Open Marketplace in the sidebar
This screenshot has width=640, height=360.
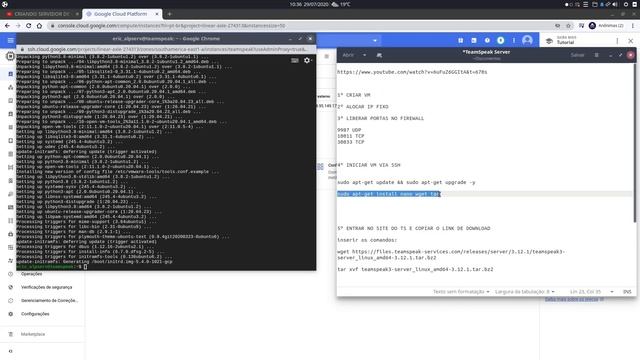(x=33, y=334)
